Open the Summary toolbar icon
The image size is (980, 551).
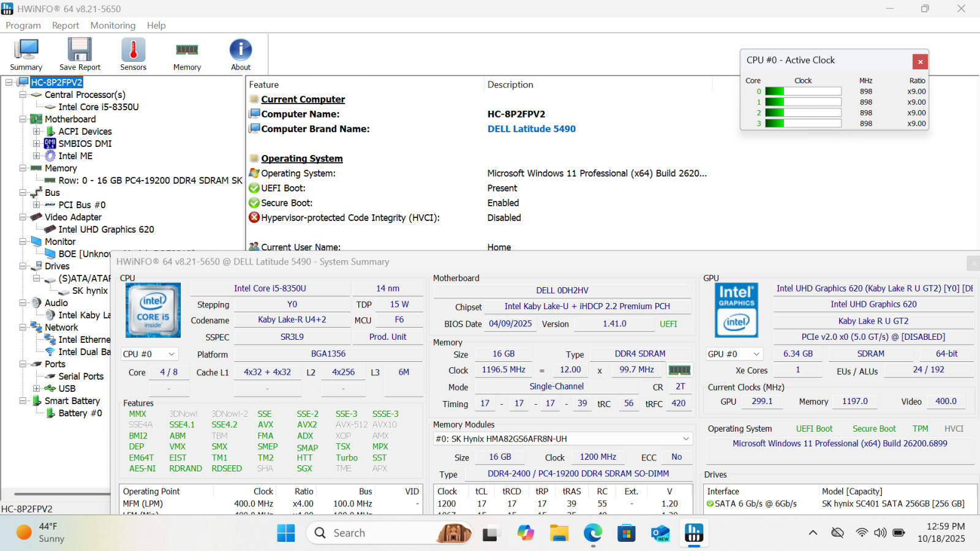coord(26,54)
